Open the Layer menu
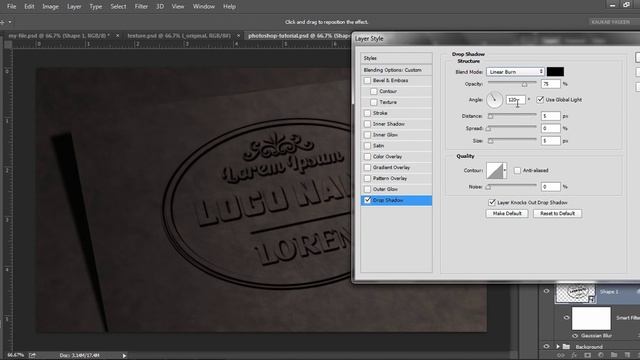Image resolution: width=640 pixels, height=360 pixels. 74,7
